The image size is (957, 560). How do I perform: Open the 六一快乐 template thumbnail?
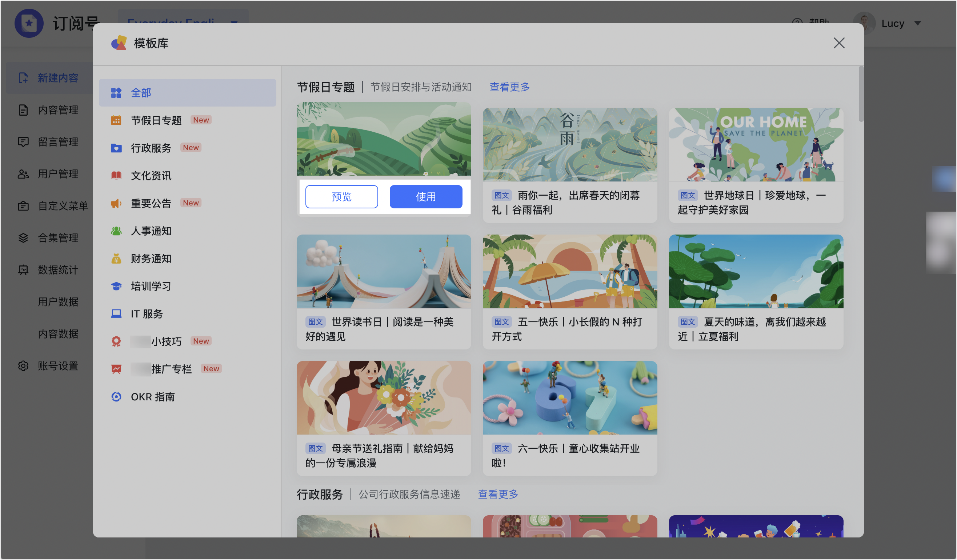click(570, 397)
